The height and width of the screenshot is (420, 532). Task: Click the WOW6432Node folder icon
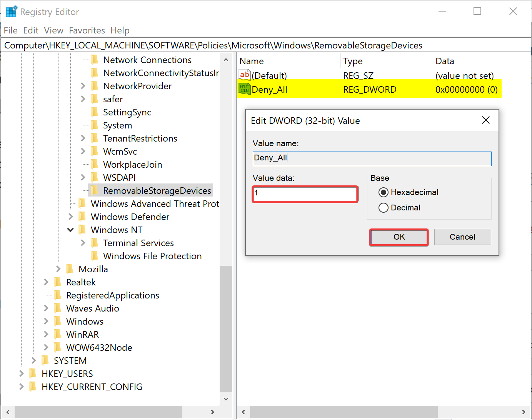point(57,347)
